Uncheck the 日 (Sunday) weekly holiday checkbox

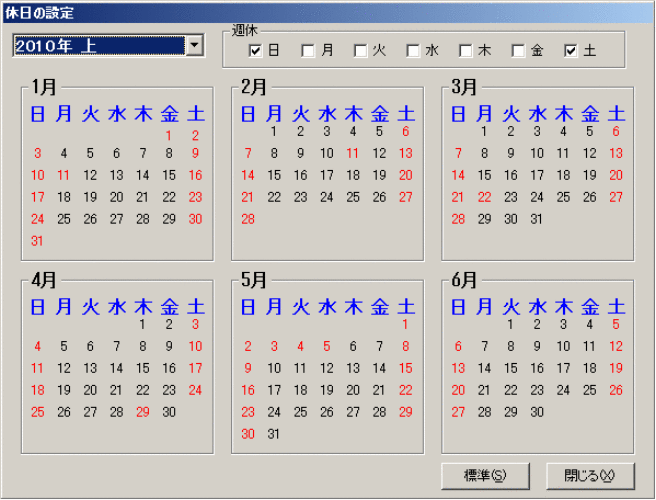255,50
